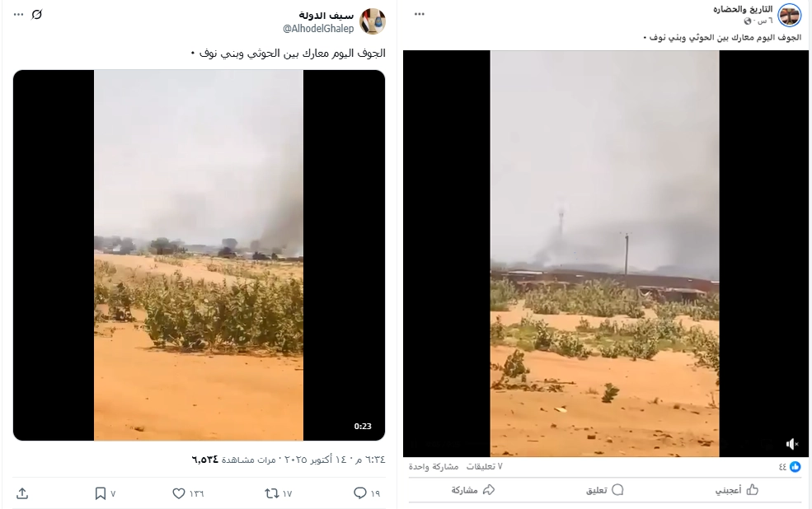Retweet the post by سيف الدولة

(x=271, y=493)
